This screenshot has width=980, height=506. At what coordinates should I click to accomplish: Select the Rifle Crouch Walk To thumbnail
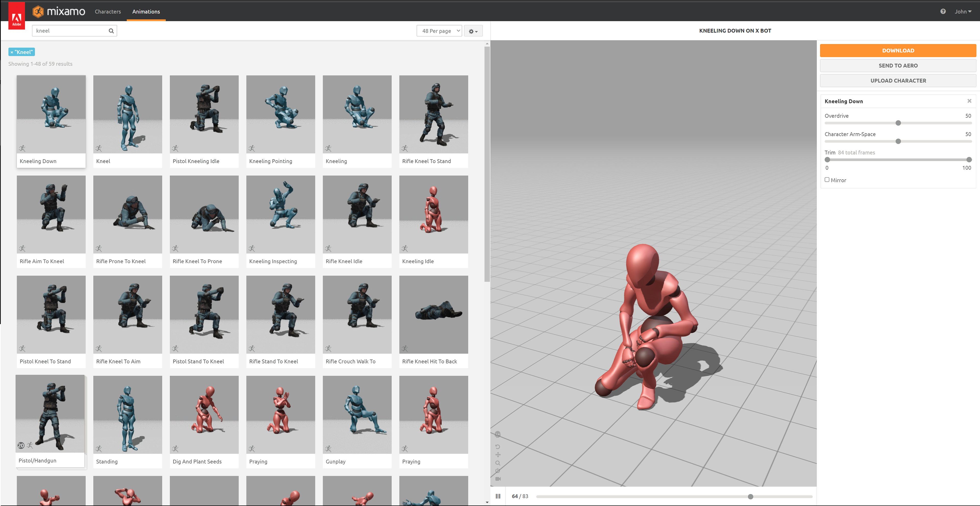point(357,314)
